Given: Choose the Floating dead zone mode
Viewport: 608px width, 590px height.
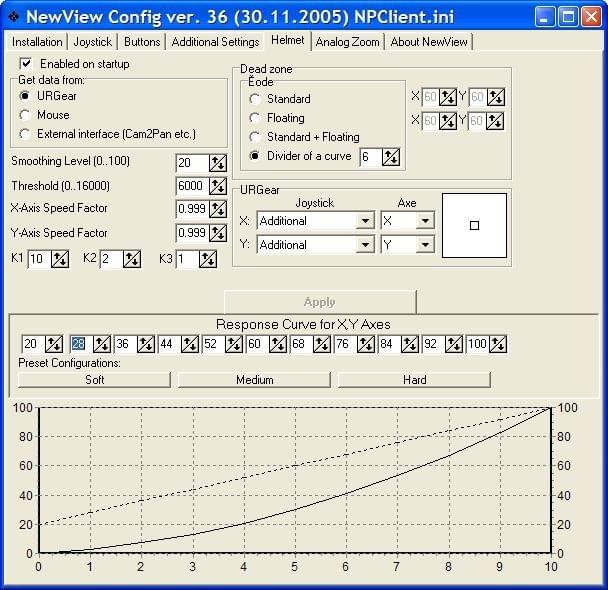Looking at the screenshot, I should [255, 118].
